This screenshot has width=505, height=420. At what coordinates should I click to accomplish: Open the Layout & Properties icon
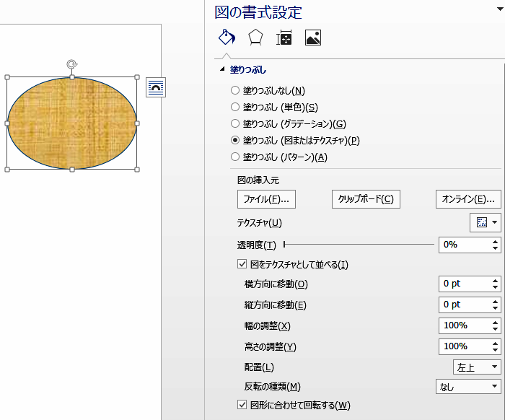(284, 38)
